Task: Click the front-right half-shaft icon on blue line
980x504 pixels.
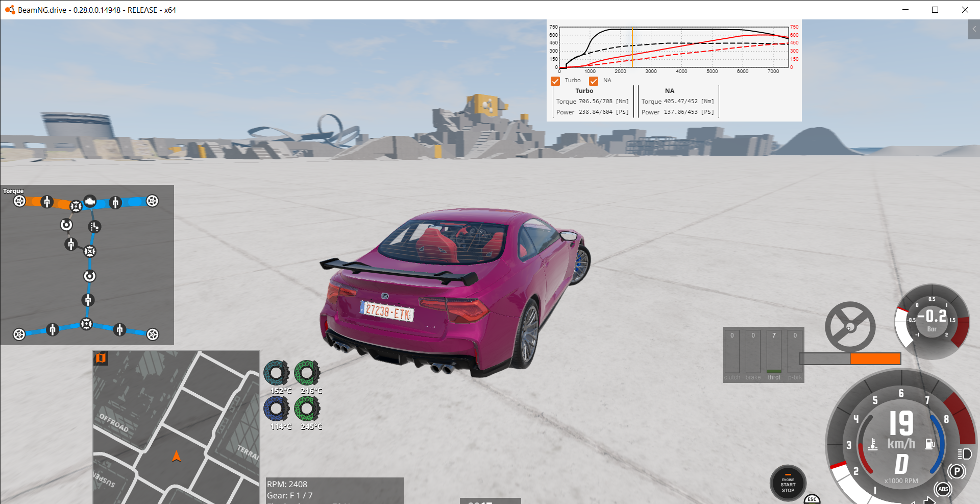Action: point(115,203)
